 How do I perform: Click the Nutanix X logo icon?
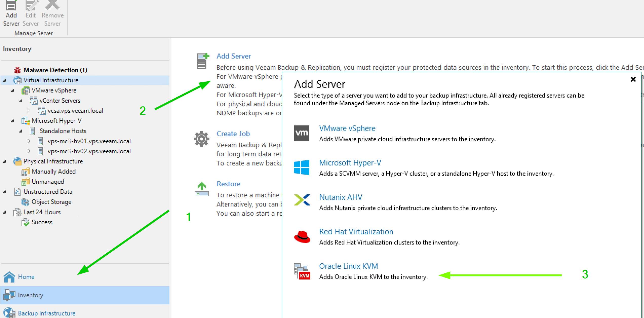click(302, 200)
